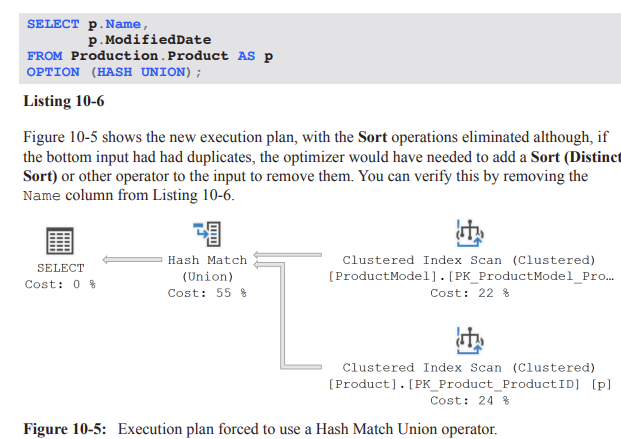Viewport: 621px width, 439px height.
Task: Select the [Product].[PK_Product_ProductID] [p] object name
Action: [469, 384]
